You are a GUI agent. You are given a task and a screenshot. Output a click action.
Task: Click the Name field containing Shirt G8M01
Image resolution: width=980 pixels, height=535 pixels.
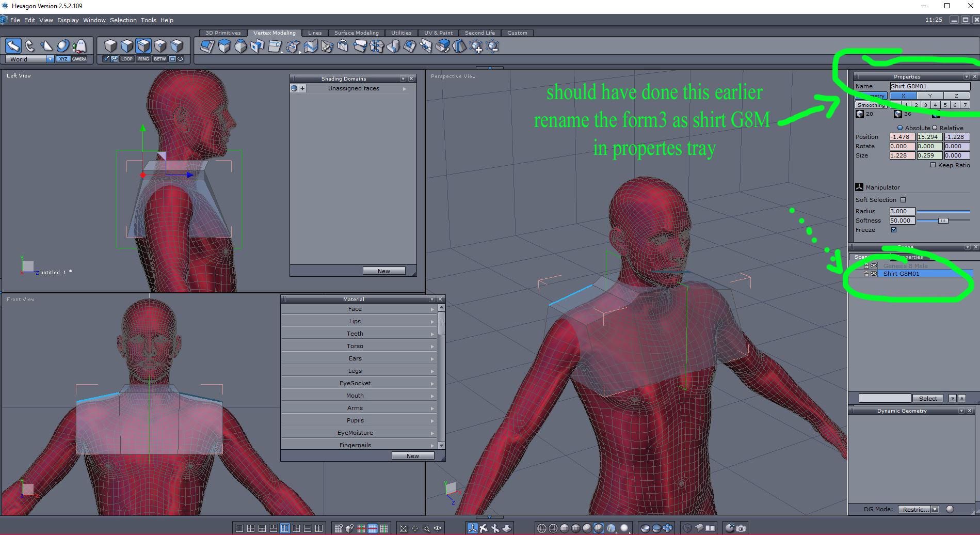click(929, 86)
